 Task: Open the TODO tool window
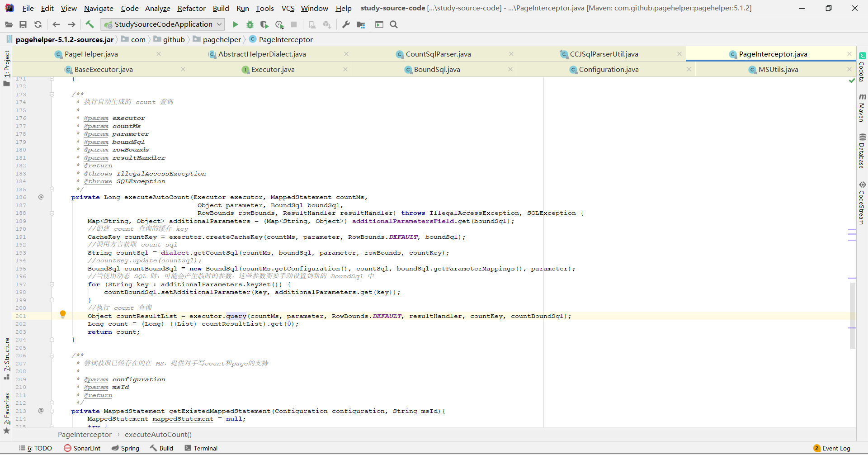tap(35, 448)
